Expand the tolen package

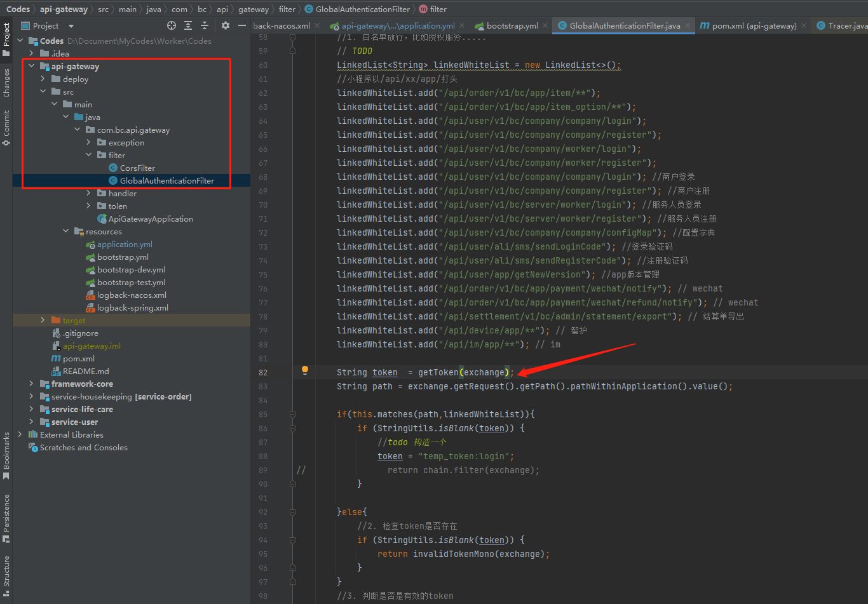point(89,206)
